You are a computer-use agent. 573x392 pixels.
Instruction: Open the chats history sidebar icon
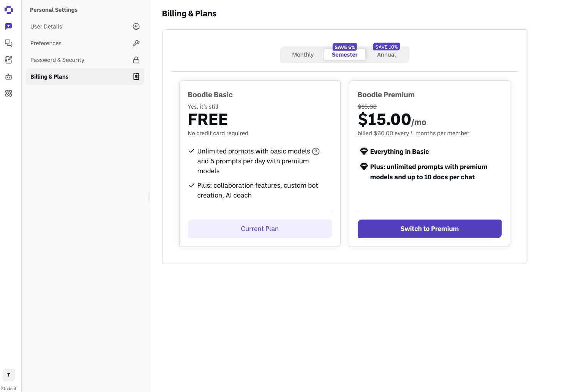tap(9, 43)
